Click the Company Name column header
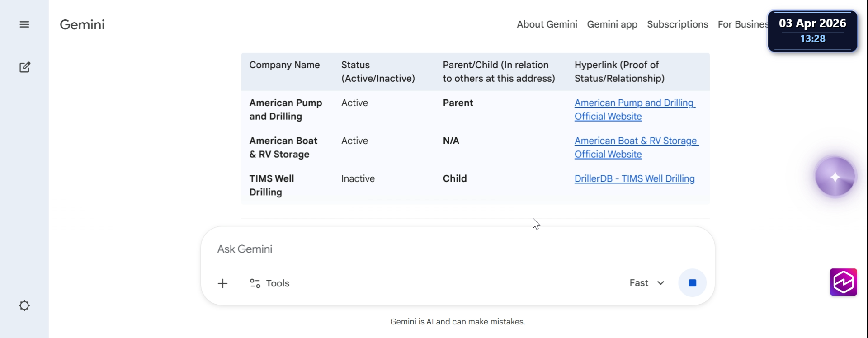This screenshot has height=338, width=868. coord(284,65)
